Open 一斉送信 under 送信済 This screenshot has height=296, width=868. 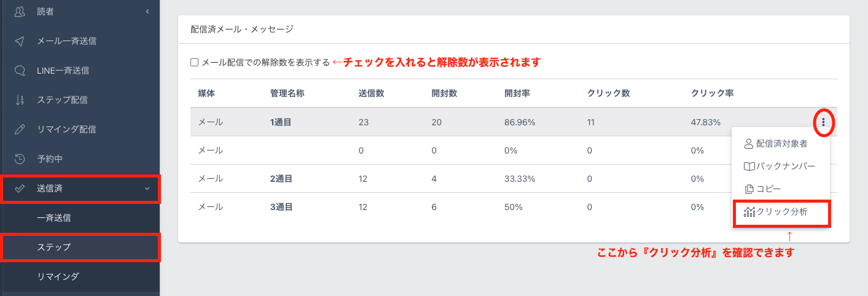58,218
